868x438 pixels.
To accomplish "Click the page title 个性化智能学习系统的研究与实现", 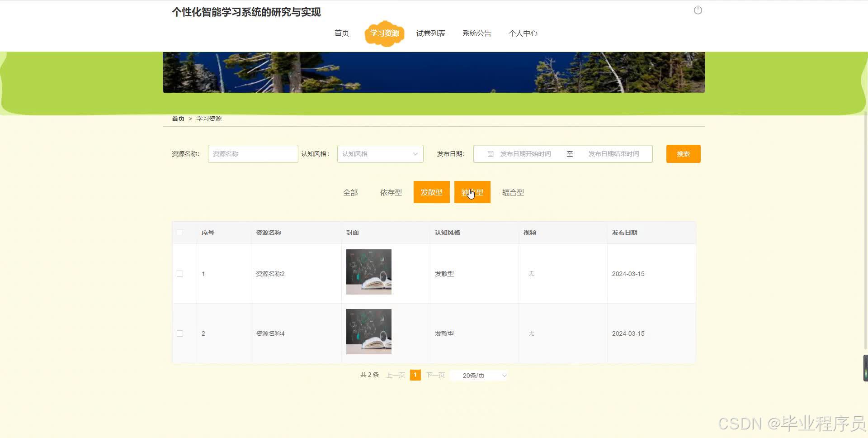I will tap(246, 12).
